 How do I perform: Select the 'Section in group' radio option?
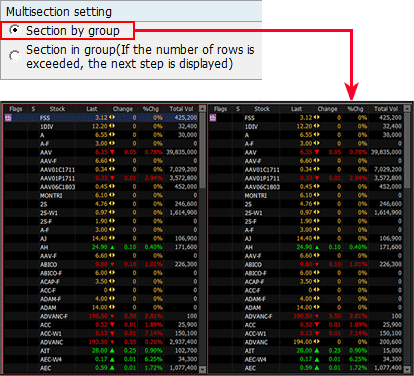(x=15, y=56)
